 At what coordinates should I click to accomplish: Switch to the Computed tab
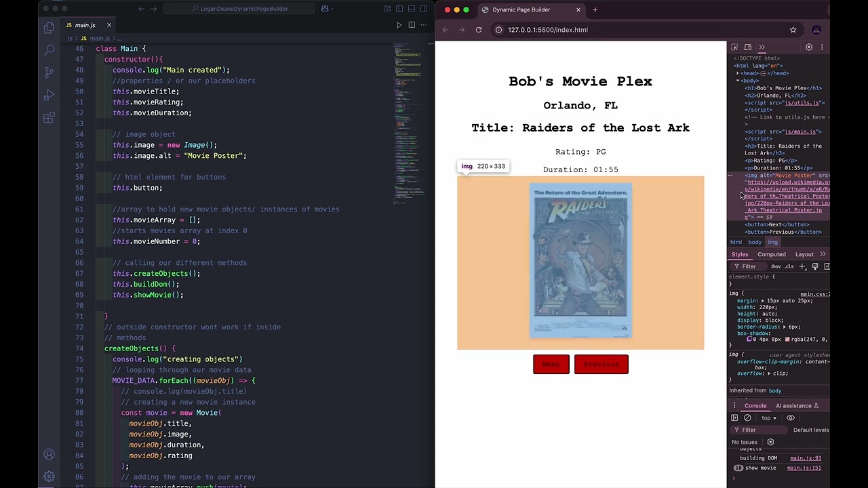[772, 254]
